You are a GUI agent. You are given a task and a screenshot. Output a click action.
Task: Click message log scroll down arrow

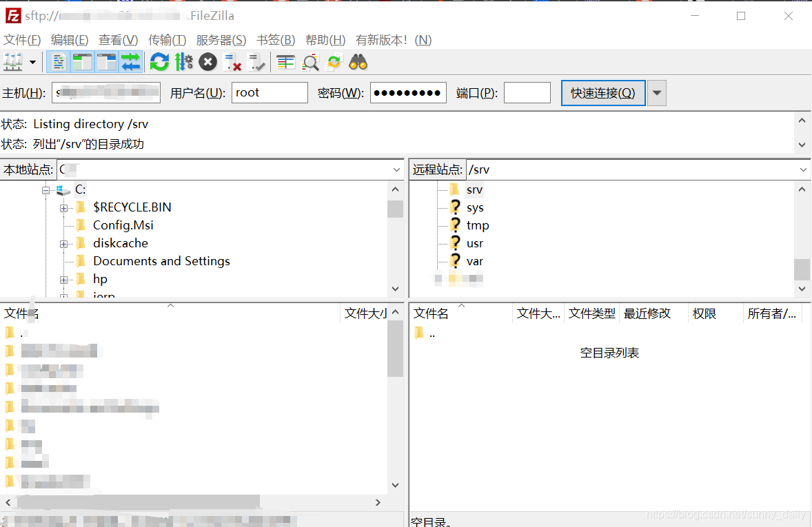click(x=802, y=145)
